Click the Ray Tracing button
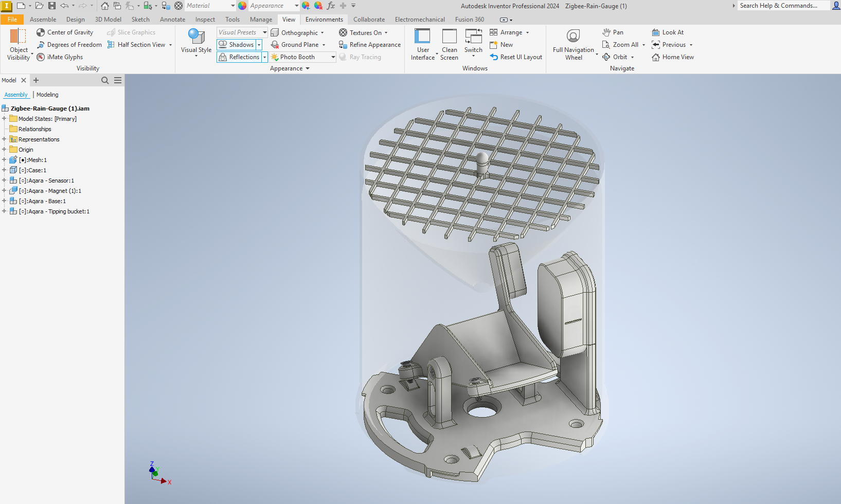Image resolution: width=841 pixels, height=504 pixels. [360, 57]
